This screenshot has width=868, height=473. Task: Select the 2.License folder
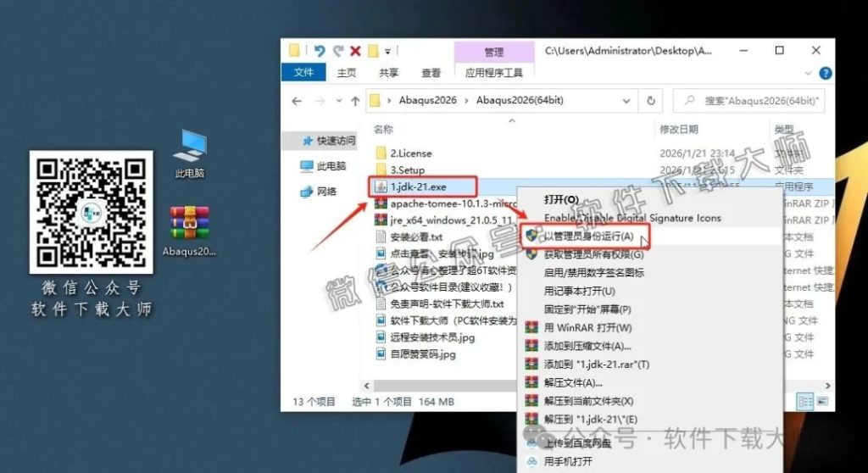[411, 153]
